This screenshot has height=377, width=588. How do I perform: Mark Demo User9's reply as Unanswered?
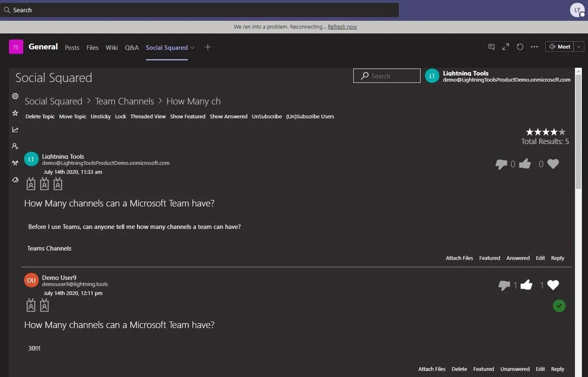click(515, 369)
